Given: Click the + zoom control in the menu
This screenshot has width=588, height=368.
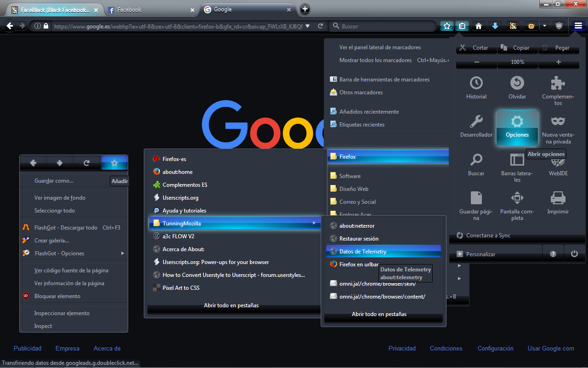Looking at the screenshot, I should (559, 61).
